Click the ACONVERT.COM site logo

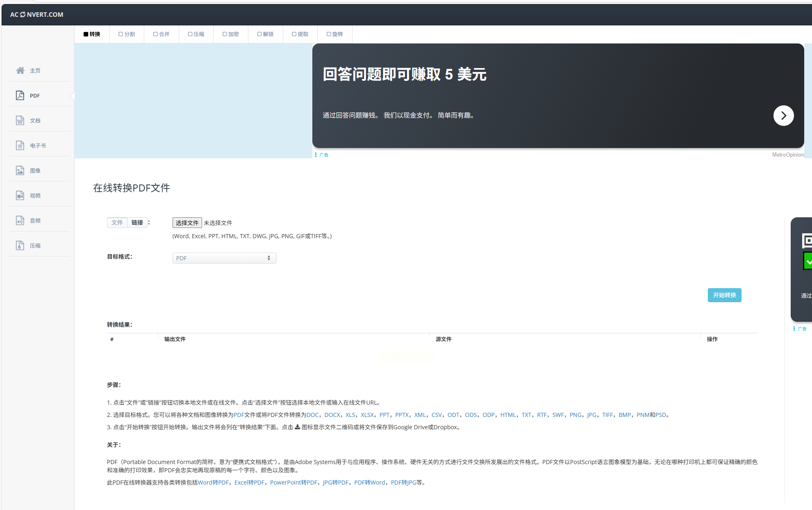click(37, 15)
